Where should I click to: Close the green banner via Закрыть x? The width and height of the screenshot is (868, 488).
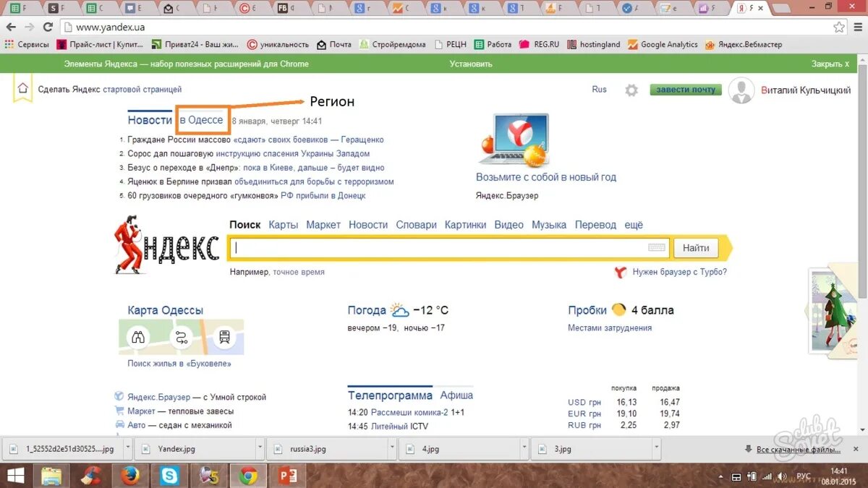click(x=830, y=64)
